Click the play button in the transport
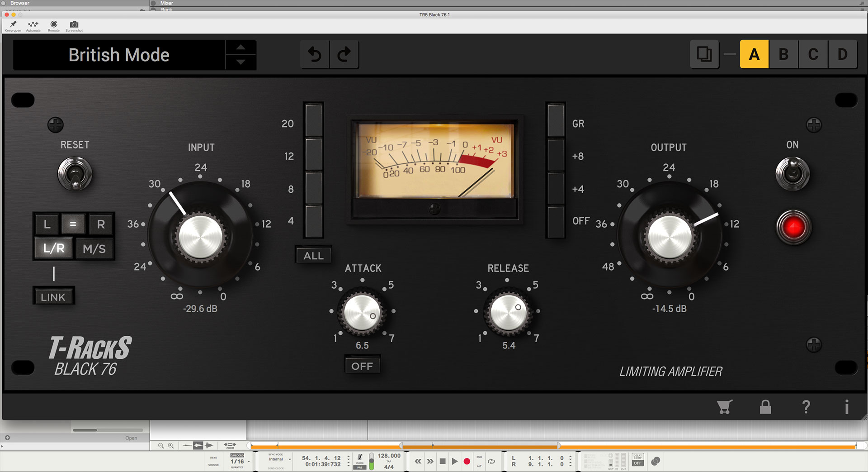This screenshot has height=472, width=868. point(455,462)
